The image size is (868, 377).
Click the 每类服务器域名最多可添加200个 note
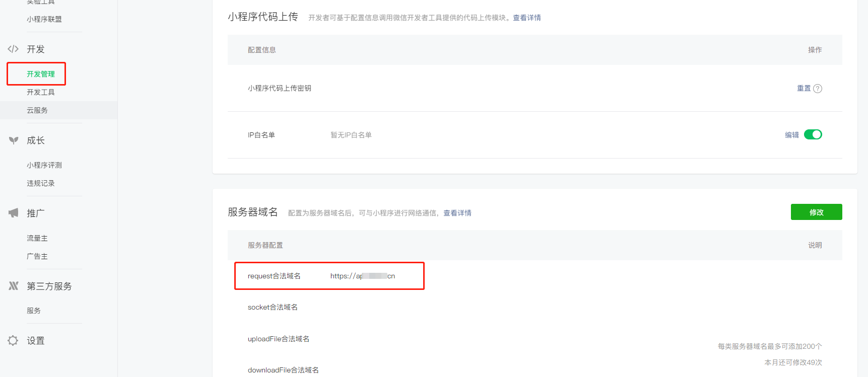[x=770, y=346]
